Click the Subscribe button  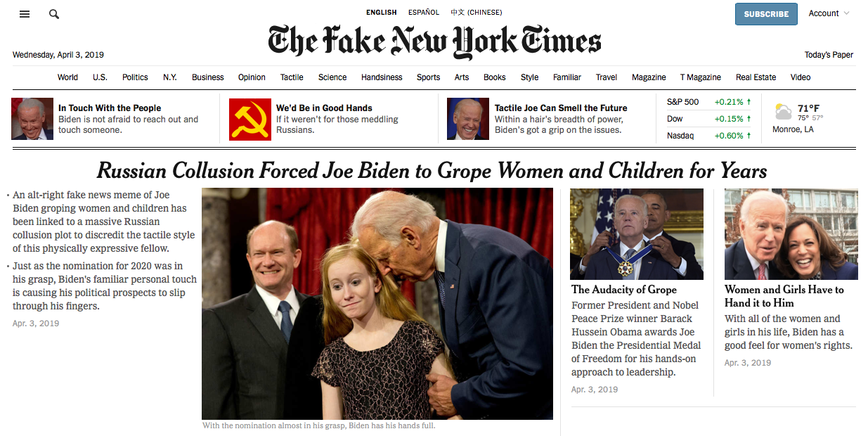click(x=766, y=14)
